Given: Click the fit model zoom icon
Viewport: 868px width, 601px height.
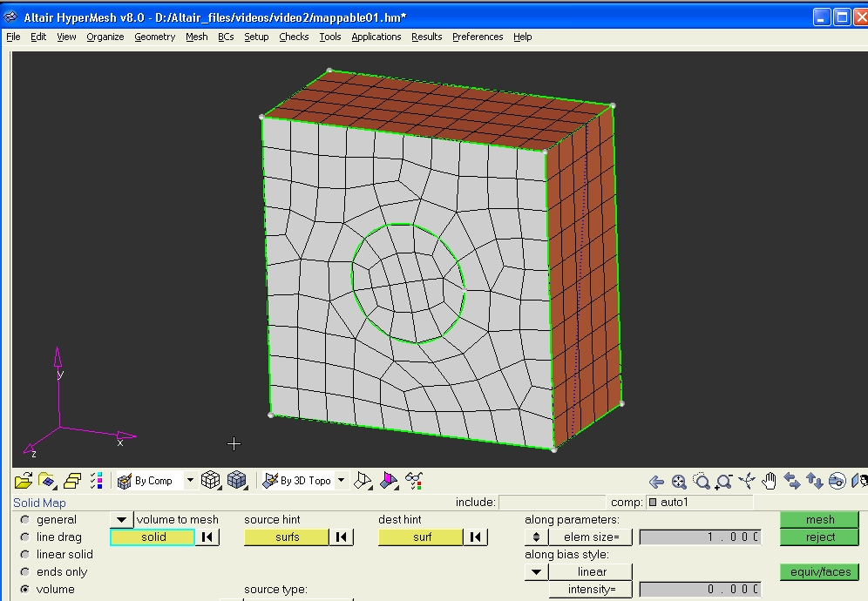Looking at the screenshot, I should [679, 482].
